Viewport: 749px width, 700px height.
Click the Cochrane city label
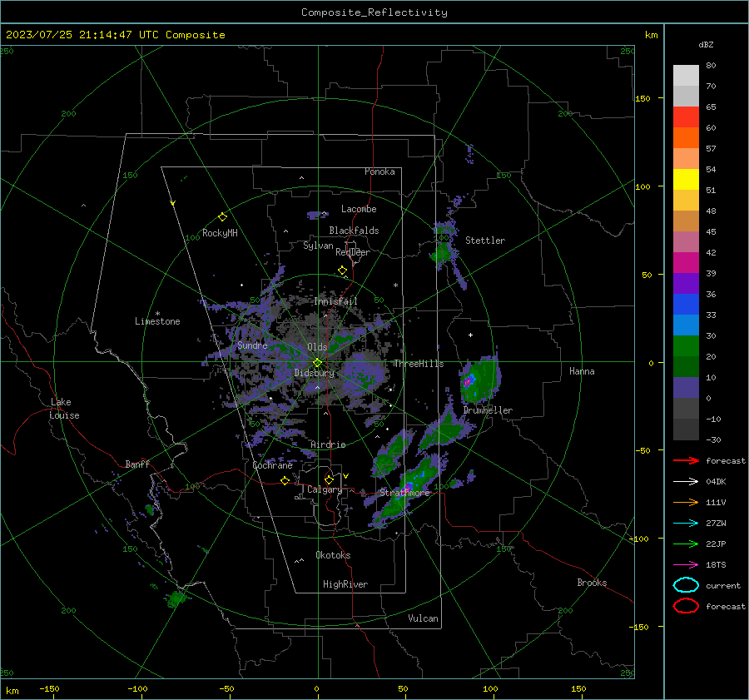click(x=272, y=465)
